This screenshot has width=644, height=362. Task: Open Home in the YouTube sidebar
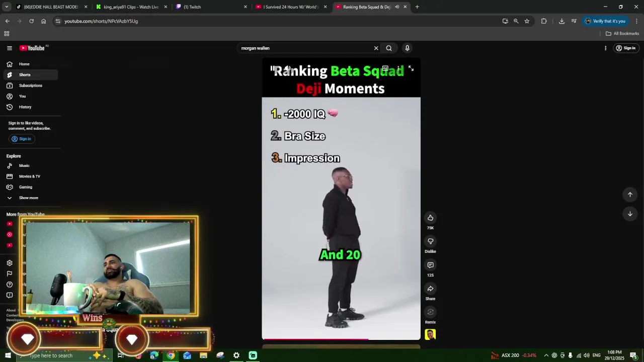(30, 64)
